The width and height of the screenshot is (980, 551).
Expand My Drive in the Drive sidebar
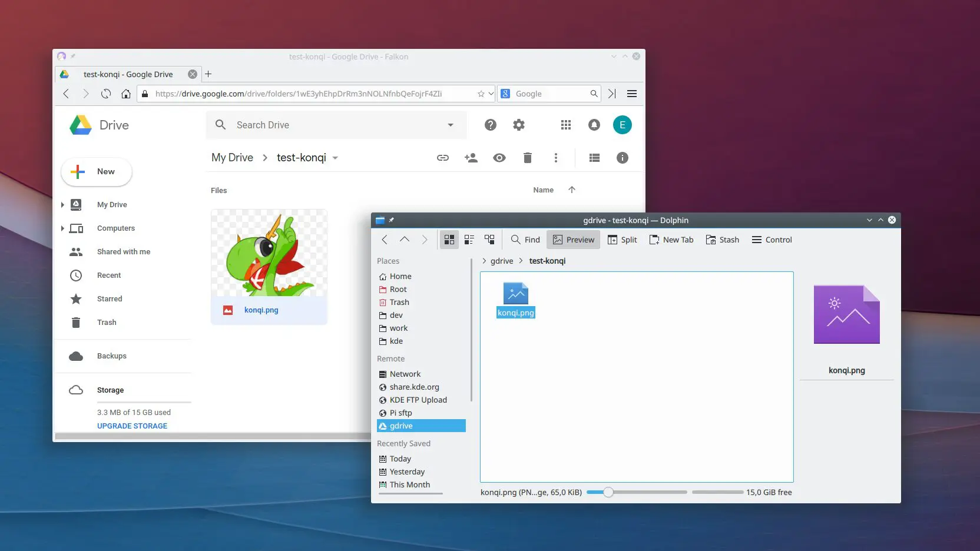point(62,205)
